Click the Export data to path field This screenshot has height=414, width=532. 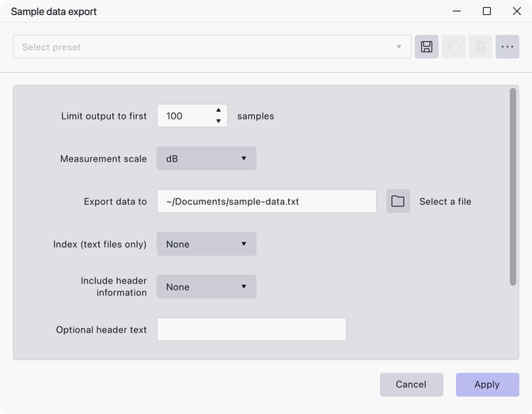pyautogui.click(x=267, y=201)
